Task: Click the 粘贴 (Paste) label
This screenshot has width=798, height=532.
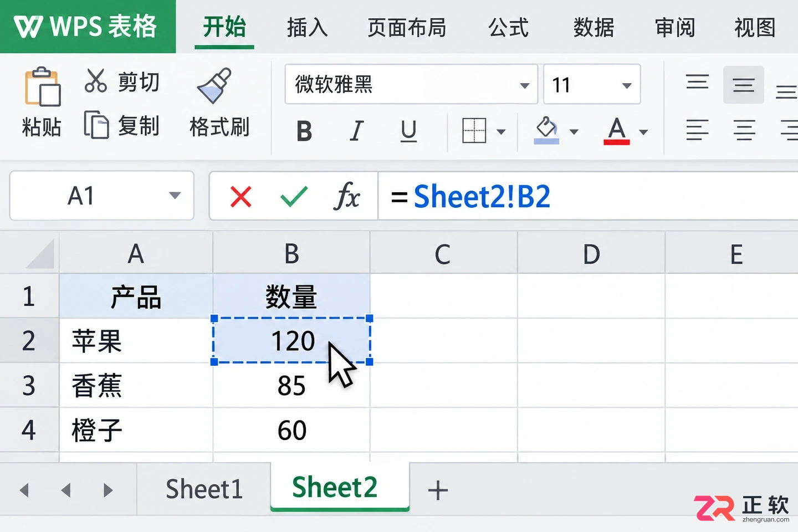Action: click(x=42, y=127)
